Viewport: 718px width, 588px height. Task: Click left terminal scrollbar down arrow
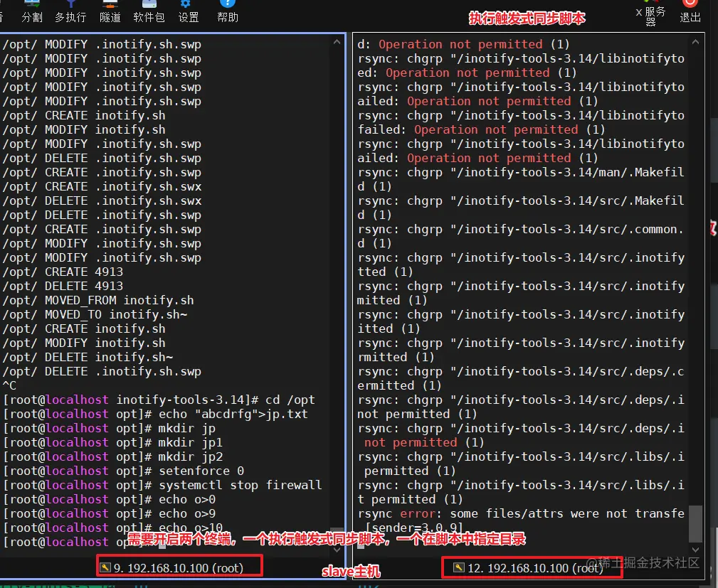click(337, 549)
